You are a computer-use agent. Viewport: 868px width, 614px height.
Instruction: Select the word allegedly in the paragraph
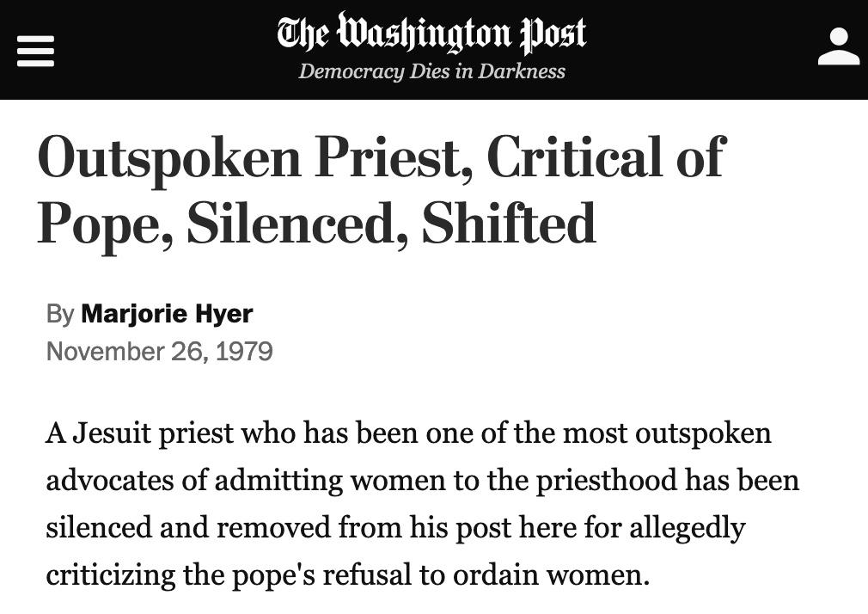[x=687, y=527]
